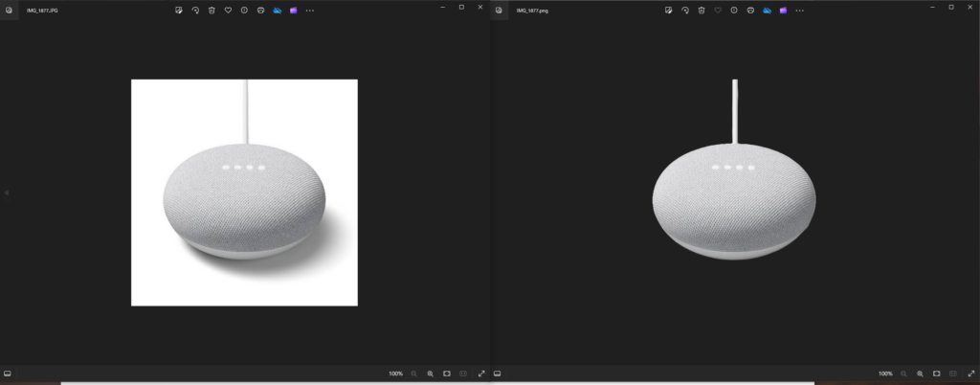This screenshot has width=980, height=385.
Task: Edit the IMG_1877.png image
Action: coord(669,10)
